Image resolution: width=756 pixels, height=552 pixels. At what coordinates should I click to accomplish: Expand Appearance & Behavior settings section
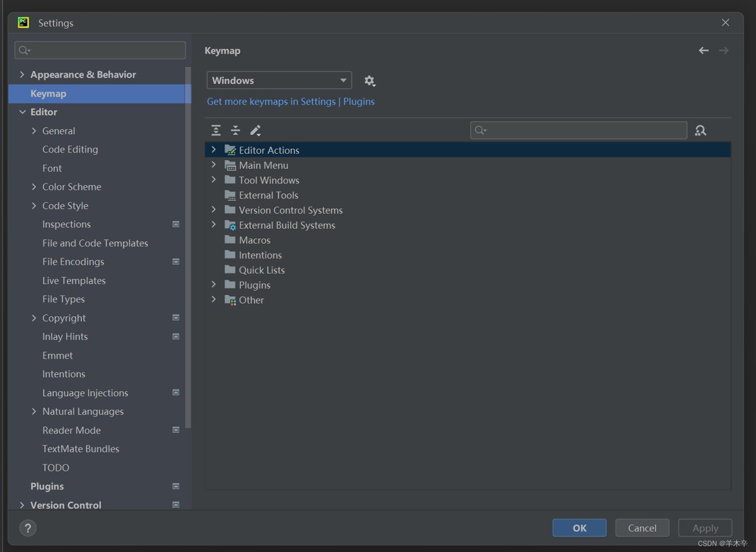pyautogui.click(x=23, y=74)
